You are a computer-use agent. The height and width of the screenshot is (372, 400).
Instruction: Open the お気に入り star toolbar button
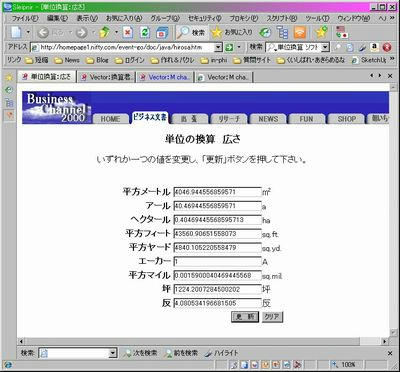point(232,32)
